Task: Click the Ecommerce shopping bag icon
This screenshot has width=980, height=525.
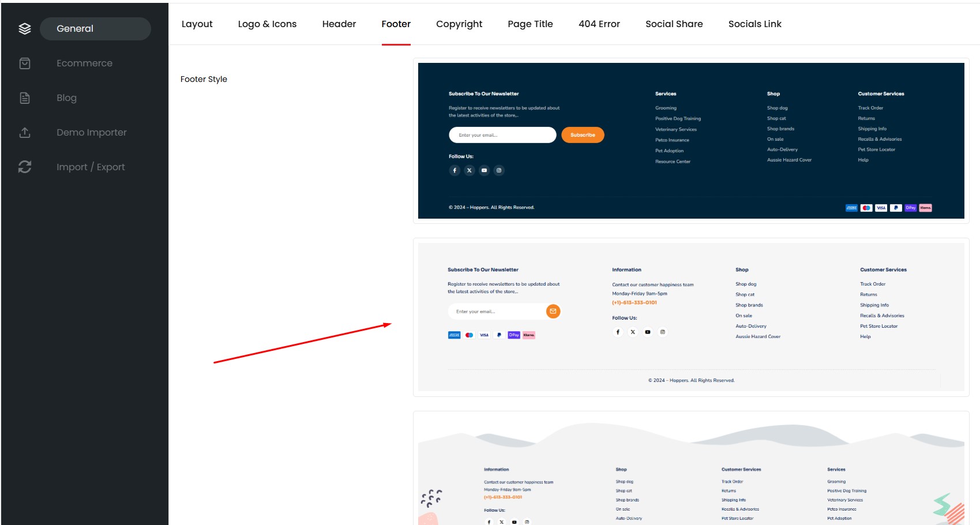Action: pyautogui.click(x=25, y=63)
